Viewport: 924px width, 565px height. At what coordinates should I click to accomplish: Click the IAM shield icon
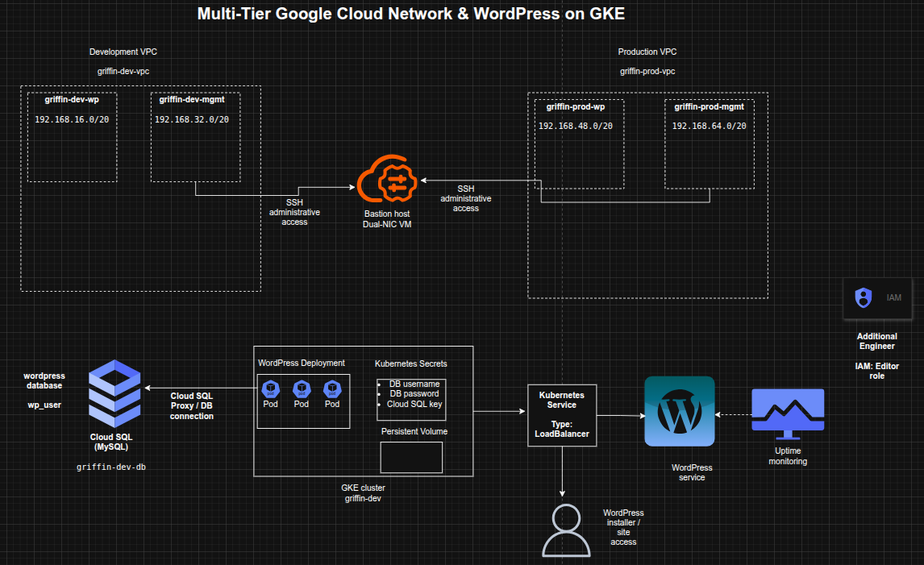coord(863,297)
